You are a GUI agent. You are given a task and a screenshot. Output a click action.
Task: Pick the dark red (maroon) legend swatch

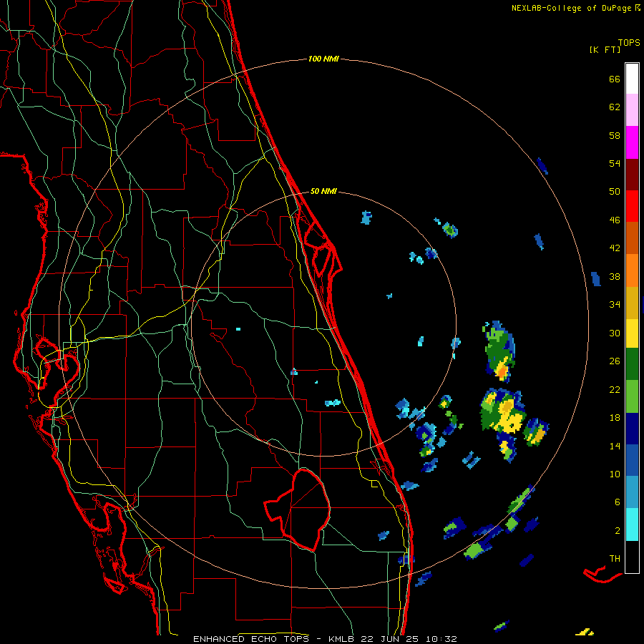[632, 174]
